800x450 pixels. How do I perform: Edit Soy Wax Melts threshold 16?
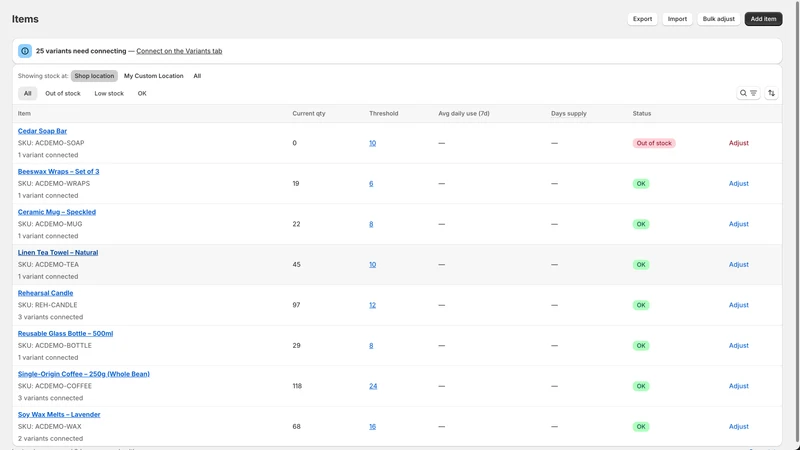click(372, 427)
